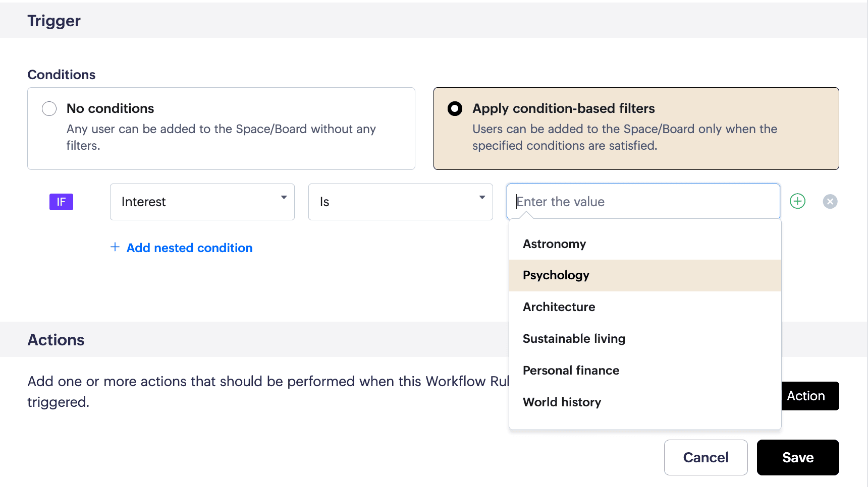Select the No conditions radio button
Viewport: 868px width, 487px height.
pos(49,108)
